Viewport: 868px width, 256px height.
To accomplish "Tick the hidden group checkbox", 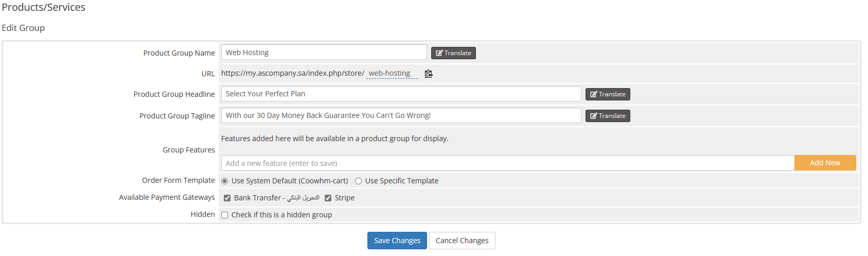I will [x=225, y=215].
